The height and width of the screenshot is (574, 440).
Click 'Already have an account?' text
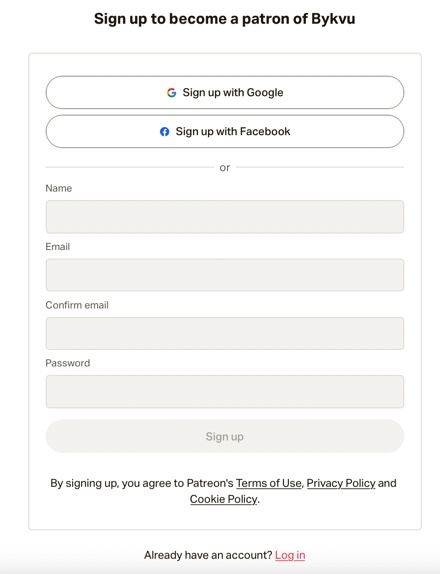click(x=208, y=555)
